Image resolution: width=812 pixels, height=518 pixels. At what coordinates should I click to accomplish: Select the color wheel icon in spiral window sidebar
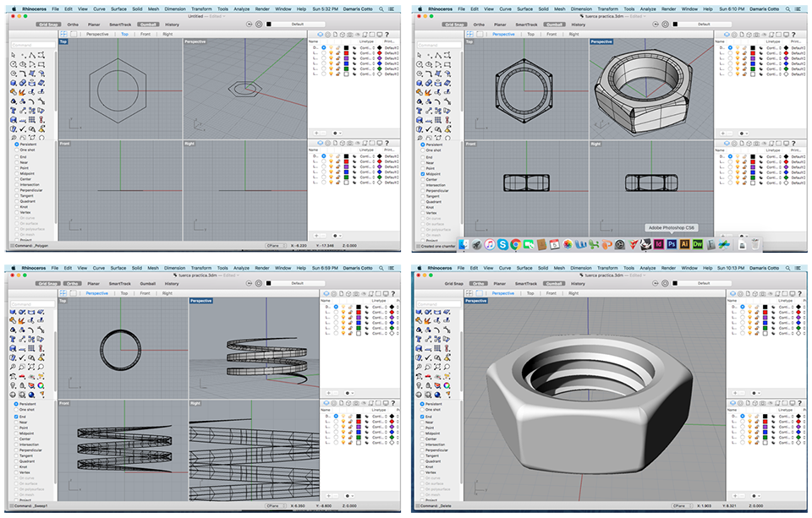pos(41,385)
